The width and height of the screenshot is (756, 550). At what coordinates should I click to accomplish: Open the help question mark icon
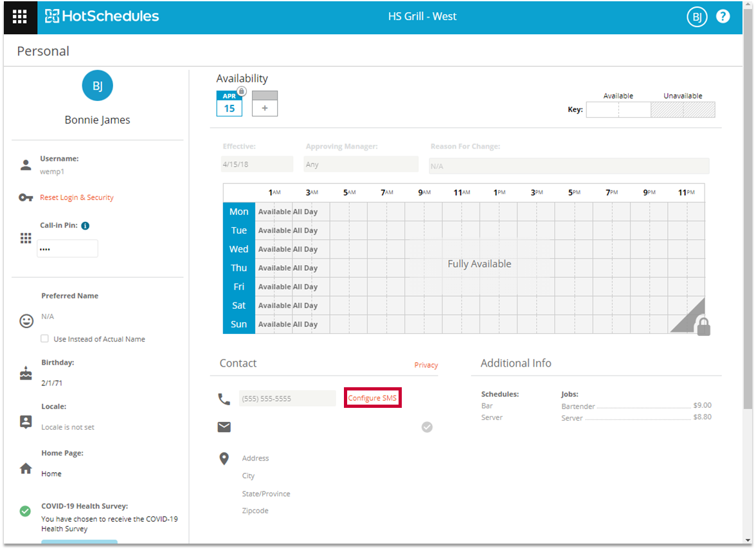pyautogui.click(x=723, y=17)
